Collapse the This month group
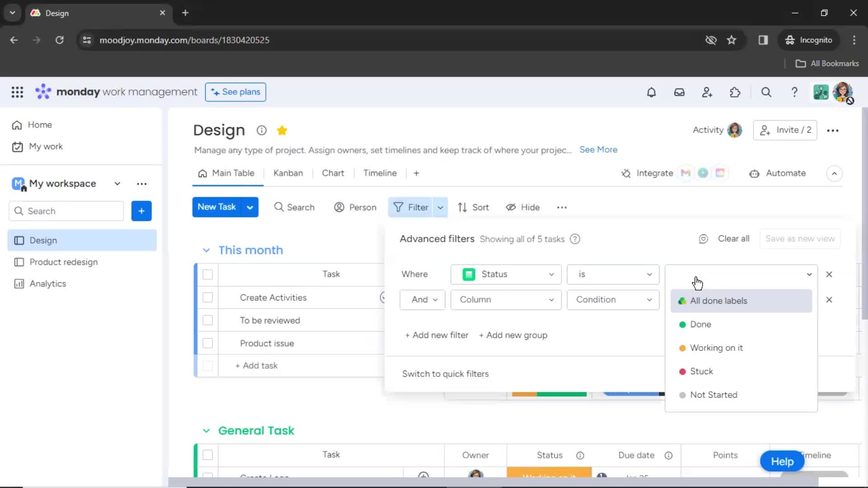The width and height of the screenshot is (868, 488). pyautogui.click(x=206, y=250)
